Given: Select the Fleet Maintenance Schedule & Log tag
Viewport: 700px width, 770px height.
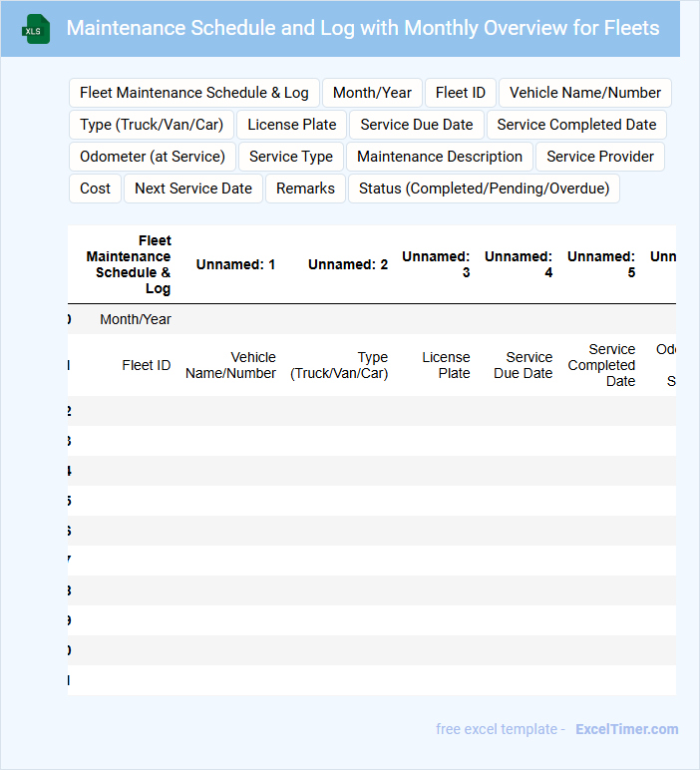Looking at the screenshot, I should coord(194,93).
